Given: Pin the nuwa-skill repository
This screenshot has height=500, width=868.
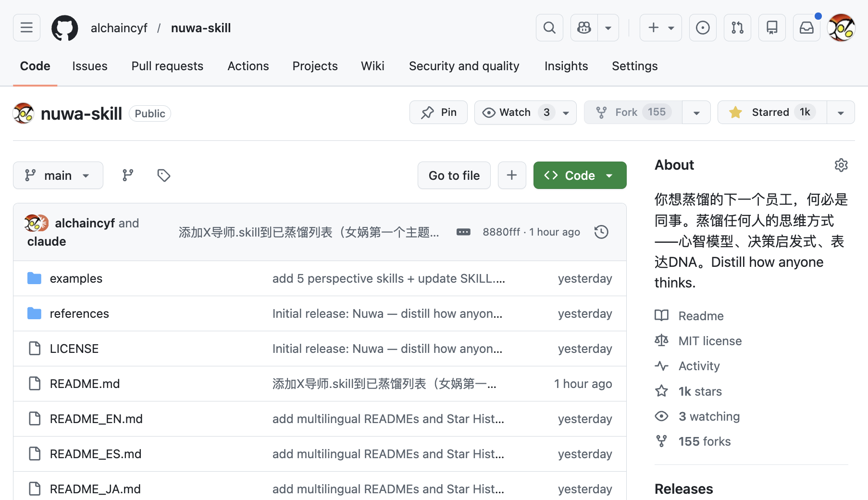Looking at the screenshot, I should (438, 112).
